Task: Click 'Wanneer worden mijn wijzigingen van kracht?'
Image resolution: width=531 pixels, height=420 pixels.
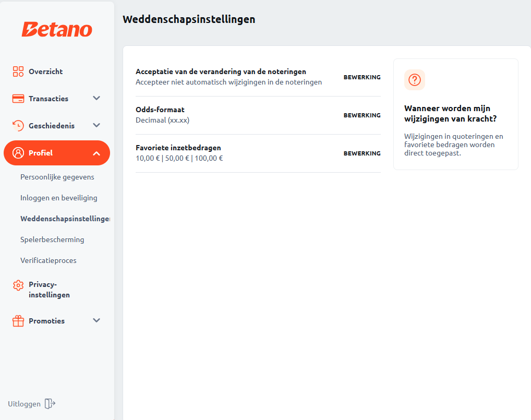Action: click(450, 113)
